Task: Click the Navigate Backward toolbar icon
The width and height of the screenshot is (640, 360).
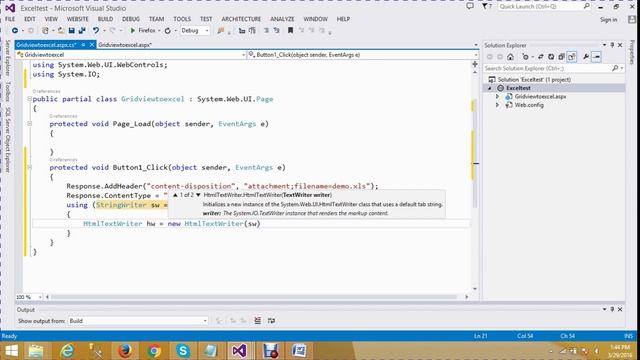Action: point(15,31)
